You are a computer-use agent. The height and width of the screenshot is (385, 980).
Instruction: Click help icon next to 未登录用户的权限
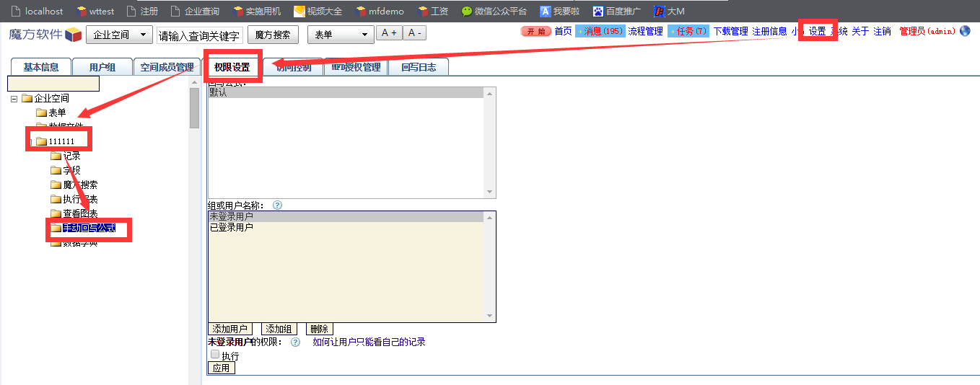[x=295, y=342]
